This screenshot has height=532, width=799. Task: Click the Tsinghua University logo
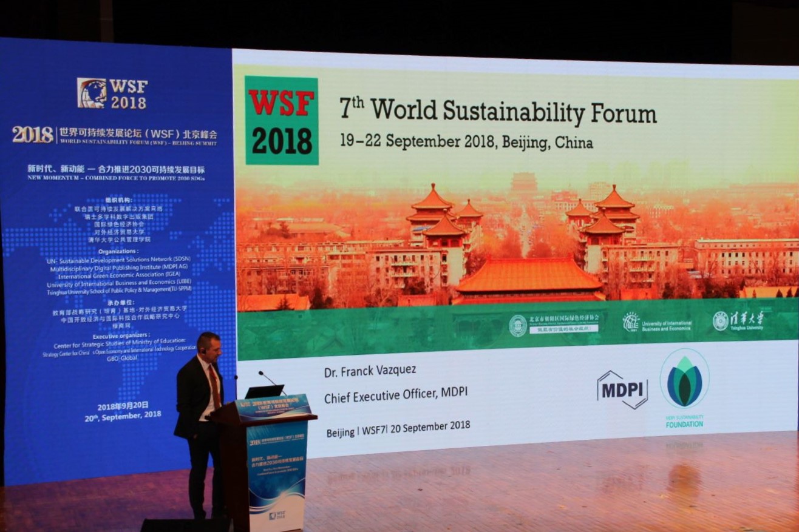(x=738, y=321)
